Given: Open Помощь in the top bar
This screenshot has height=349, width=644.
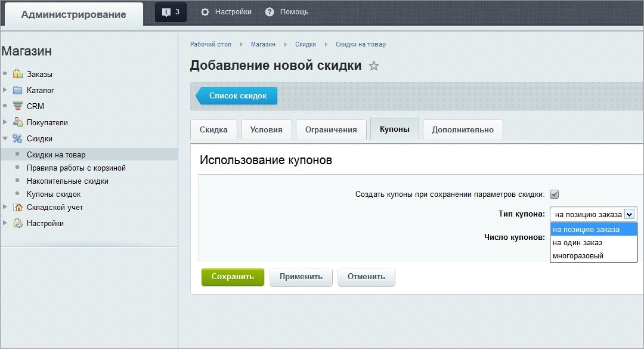Looking at the screenshot, I should coord(294,12).
